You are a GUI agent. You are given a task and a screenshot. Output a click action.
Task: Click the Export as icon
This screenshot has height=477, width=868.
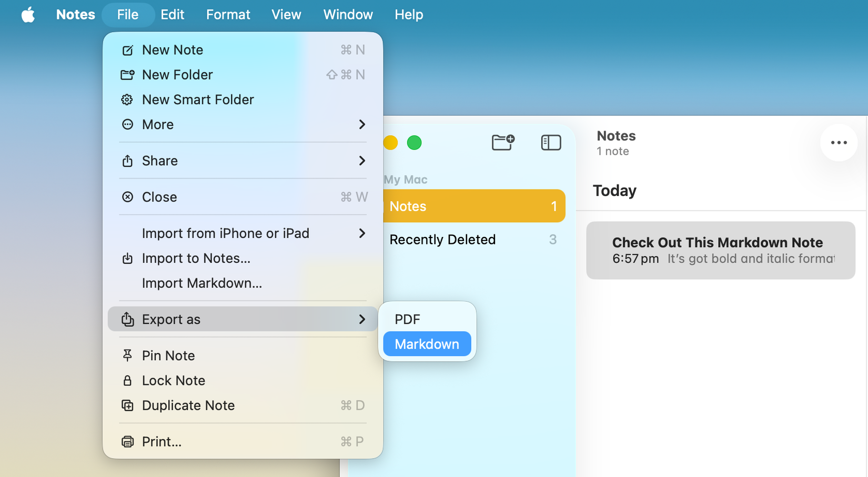click(127, 319)
